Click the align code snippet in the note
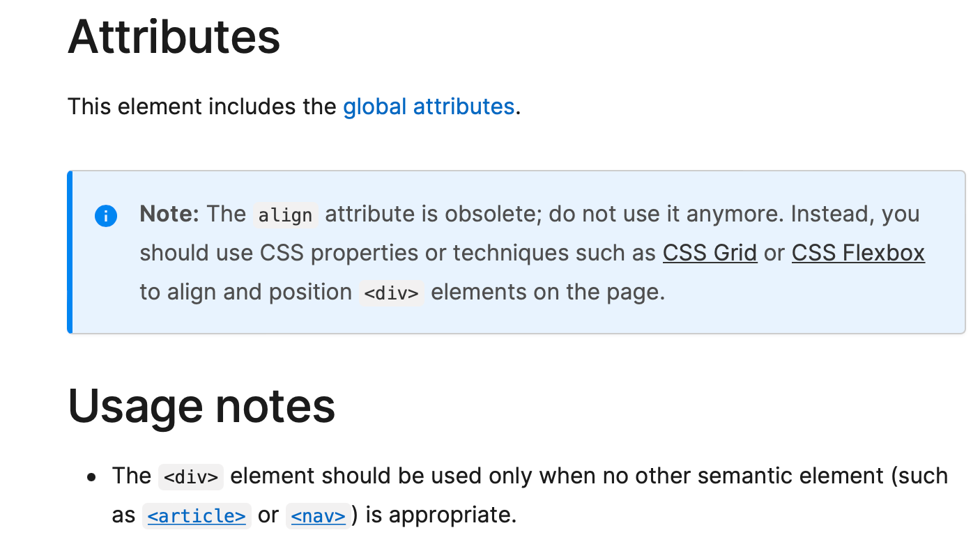Viewport: 980px width, 560px height. (285, 215)
